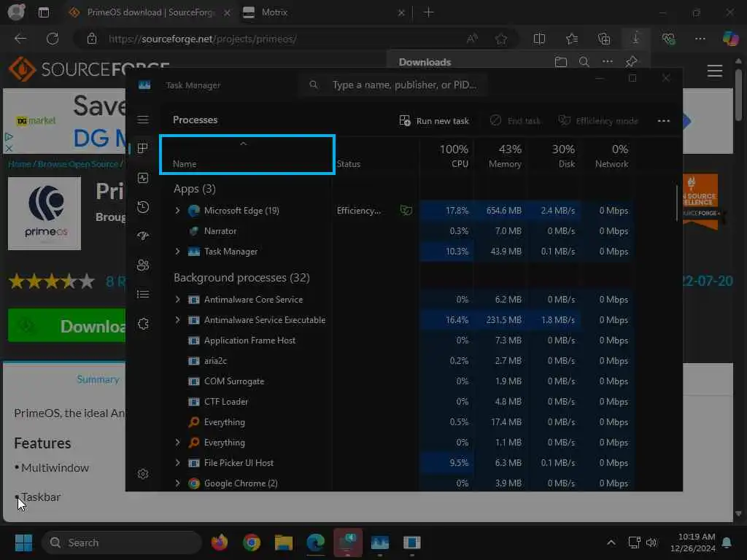Refresh the Edge page
Image resolution: width=747 pixels, height=560 pixels.
tap(53, 39)
